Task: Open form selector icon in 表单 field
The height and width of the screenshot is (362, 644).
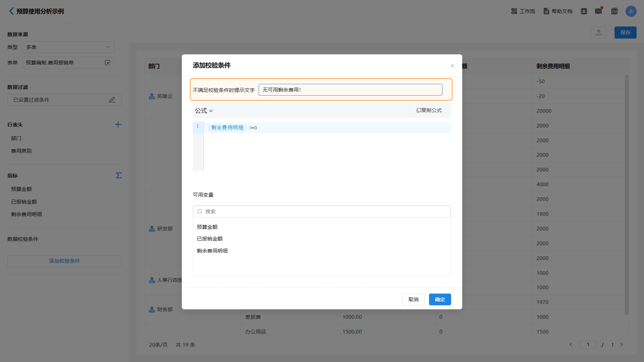Action: (108, 63)
